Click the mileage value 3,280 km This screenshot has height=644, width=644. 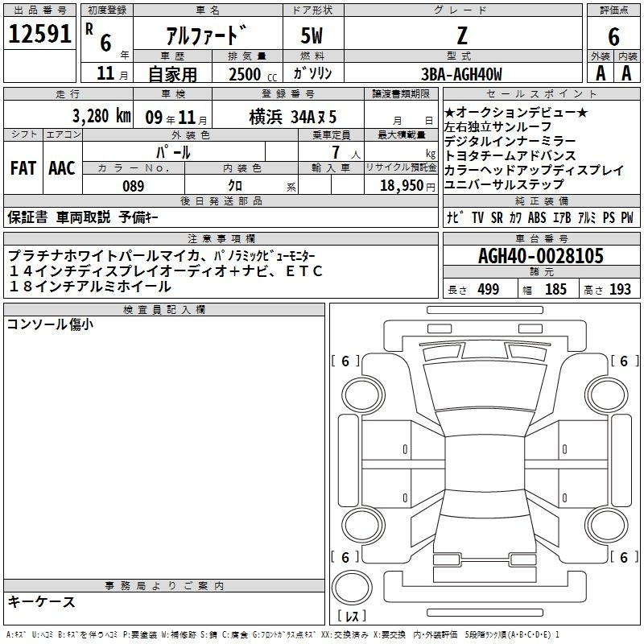tap(101, 114)
